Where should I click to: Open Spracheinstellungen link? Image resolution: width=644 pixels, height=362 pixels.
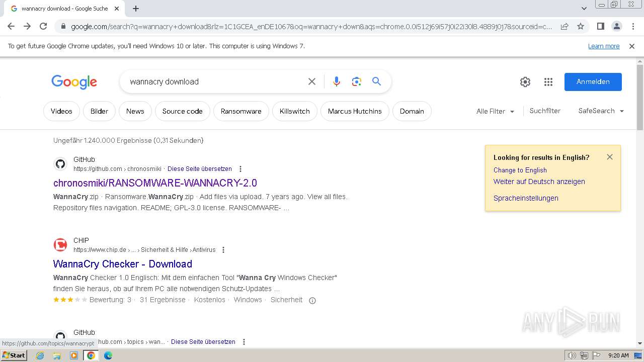pyautogui.click(x=526, y=198)
